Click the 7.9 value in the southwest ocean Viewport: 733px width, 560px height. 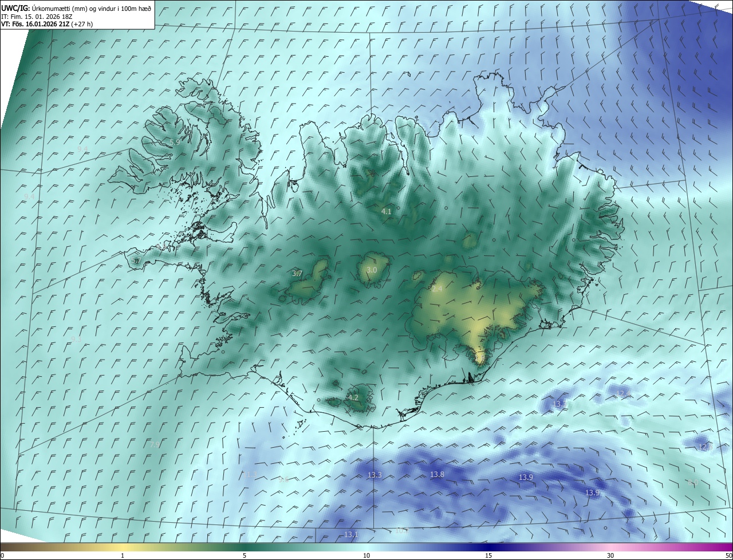tap(155, 444)
